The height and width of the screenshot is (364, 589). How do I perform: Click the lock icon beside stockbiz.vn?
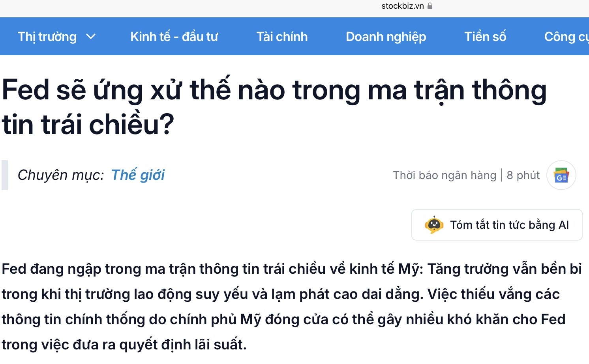430,6
